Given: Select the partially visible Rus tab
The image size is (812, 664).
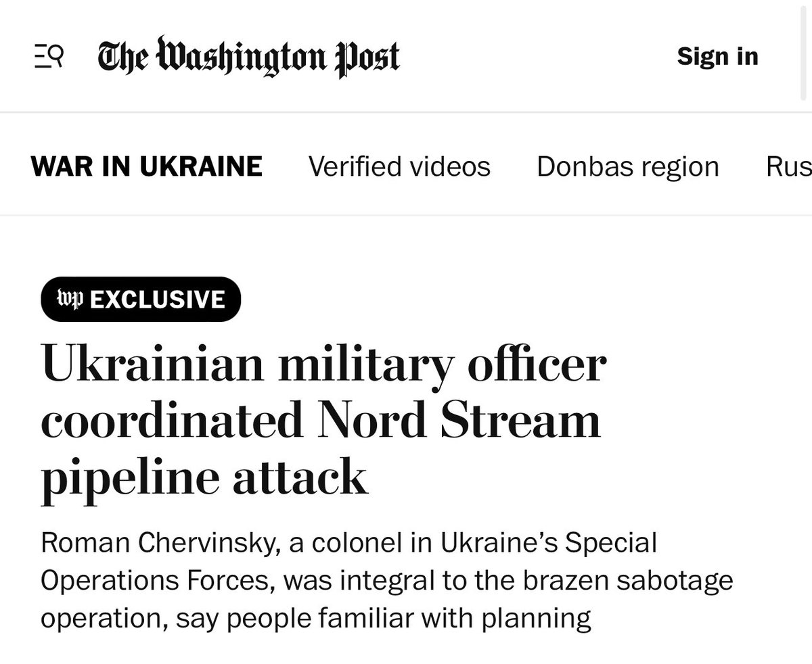Looking at the screenshot, I should point(788,166).
